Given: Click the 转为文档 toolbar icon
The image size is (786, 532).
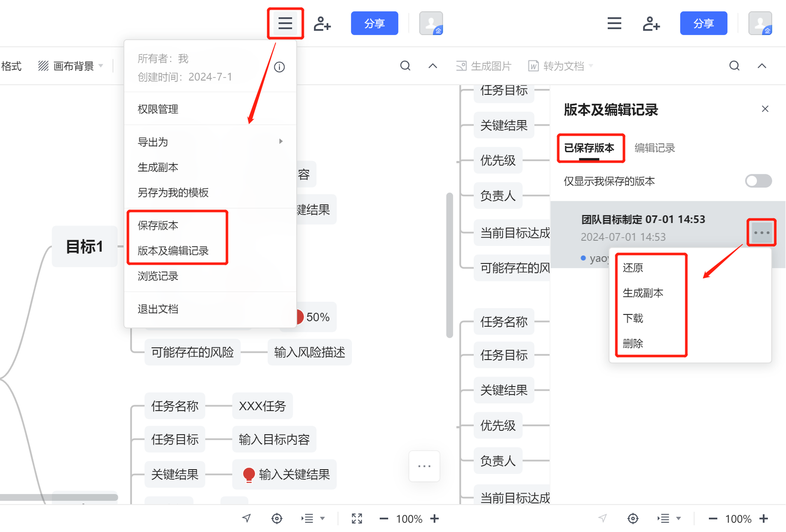Looking at the screenshot, I should [x=533, y=66].
